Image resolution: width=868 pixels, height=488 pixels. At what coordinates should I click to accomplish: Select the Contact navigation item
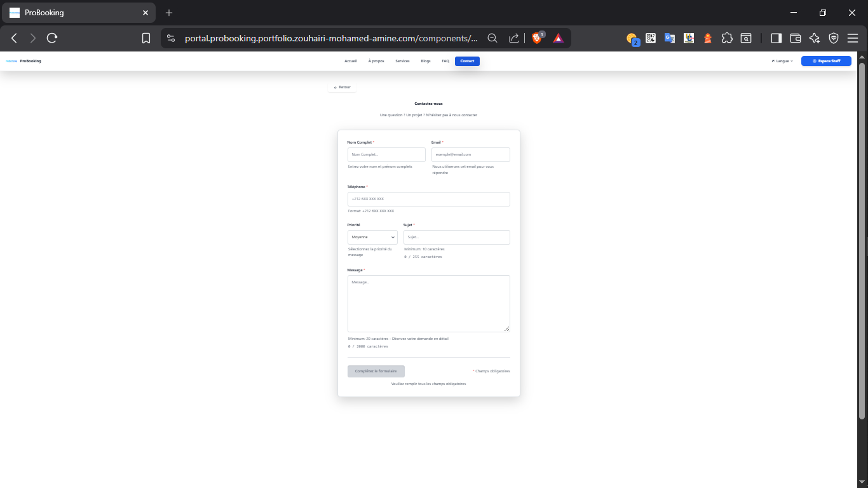467,61
